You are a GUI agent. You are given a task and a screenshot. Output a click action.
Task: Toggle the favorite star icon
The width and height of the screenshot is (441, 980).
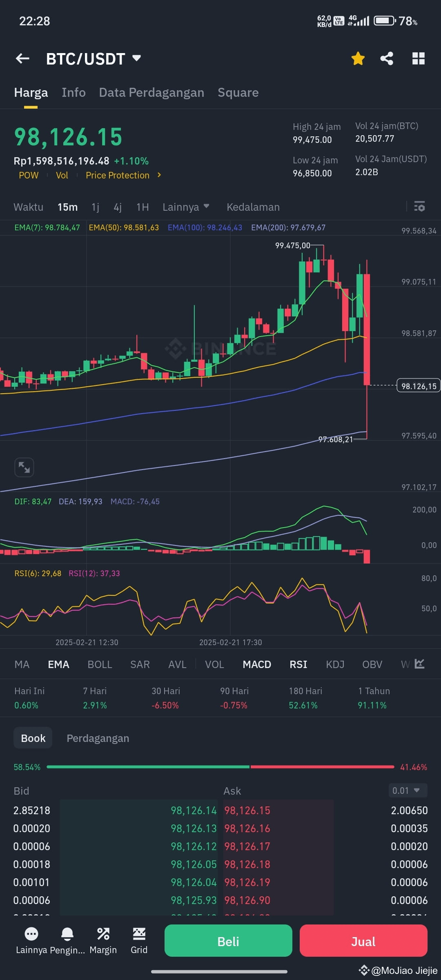click(358, 58)
